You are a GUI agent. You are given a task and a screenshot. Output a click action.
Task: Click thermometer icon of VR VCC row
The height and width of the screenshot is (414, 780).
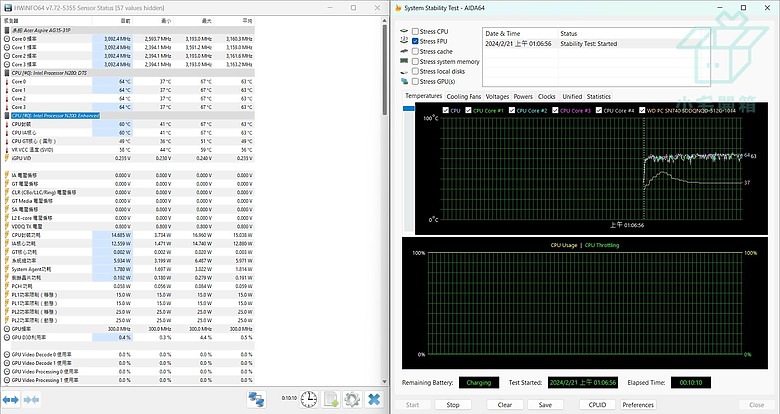click(7, 150)
